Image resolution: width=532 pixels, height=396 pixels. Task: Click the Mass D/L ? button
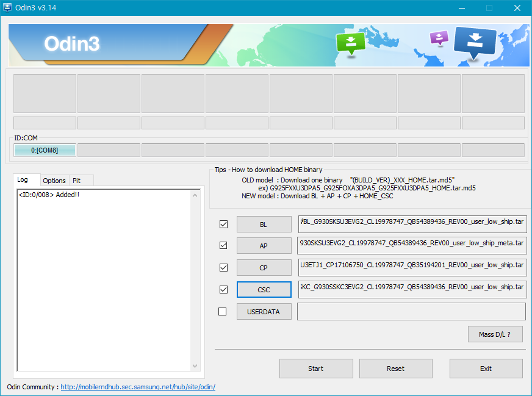point(495,334)
